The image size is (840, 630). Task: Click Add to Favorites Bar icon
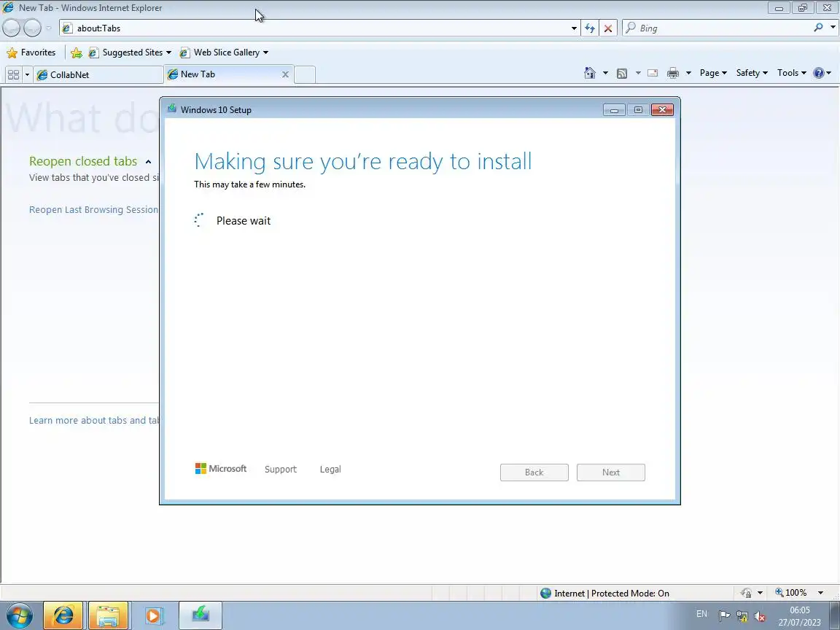(x=77, y=52)
